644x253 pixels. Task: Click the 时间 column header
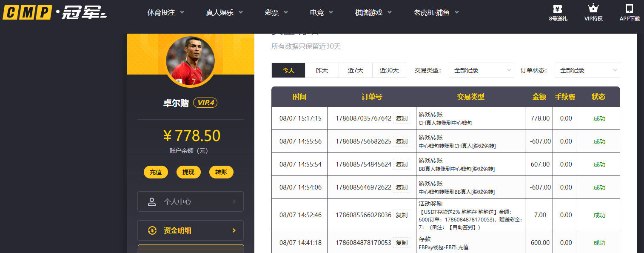299,97
